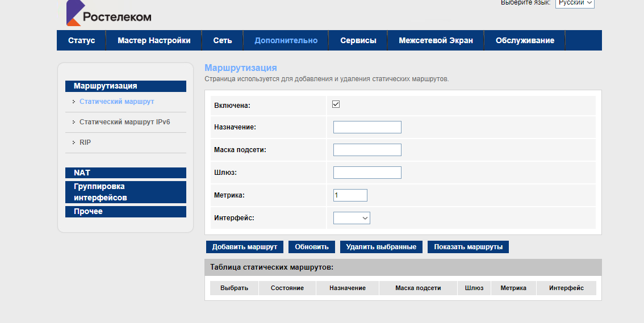
Task: Click the Шлюз text field
Action: (x=367, y=173)
